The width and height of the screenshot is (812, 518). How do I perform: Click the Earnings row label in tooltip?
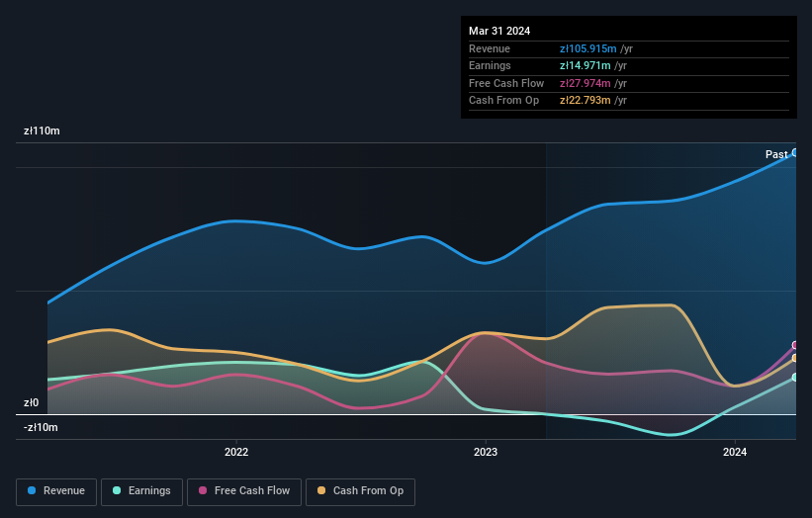[x=490, y=65]
